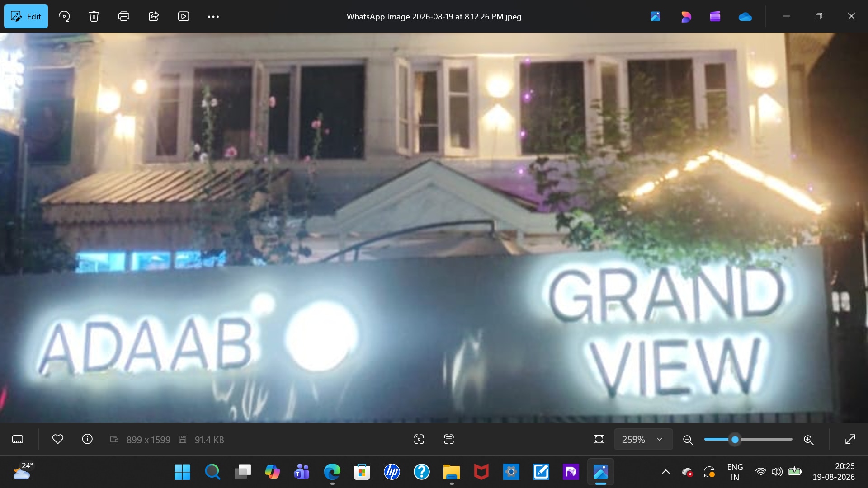Zoom out using the minus magnifier

(x=688, y=440)
